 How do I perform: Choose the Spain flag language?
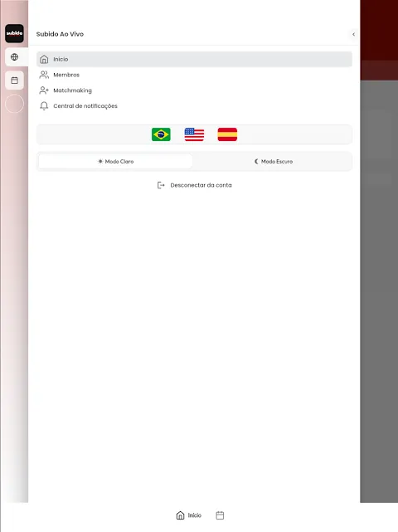227,134
